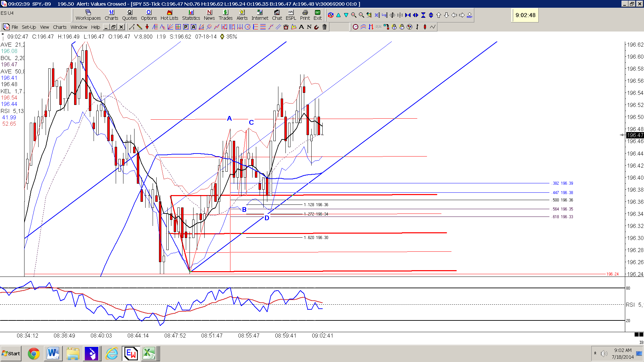This screenshot has height=362, width=644.
Task: Open the Quotes window from toolbar
Action: (x=129, y=15)
